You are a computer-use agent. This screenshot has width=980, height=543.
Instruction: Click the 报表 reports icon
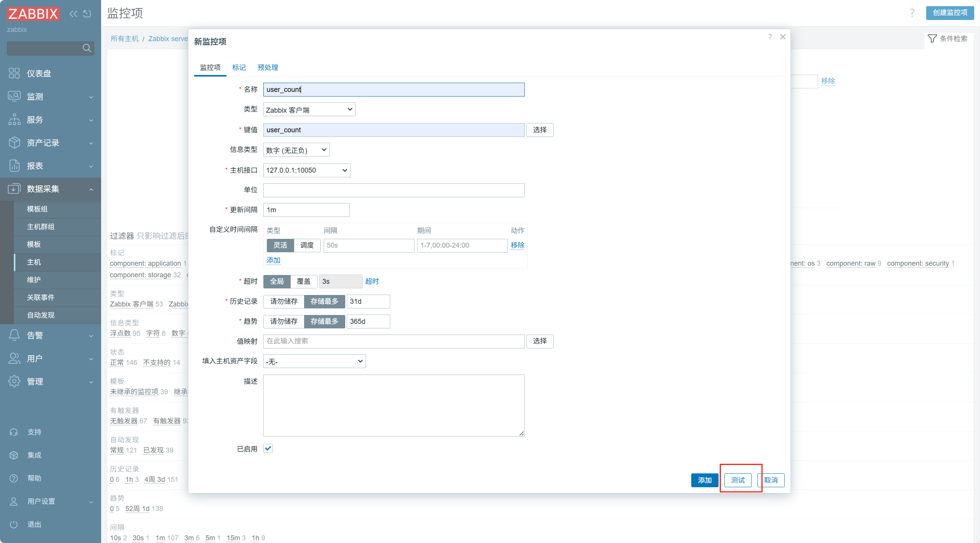pos(14,165)
